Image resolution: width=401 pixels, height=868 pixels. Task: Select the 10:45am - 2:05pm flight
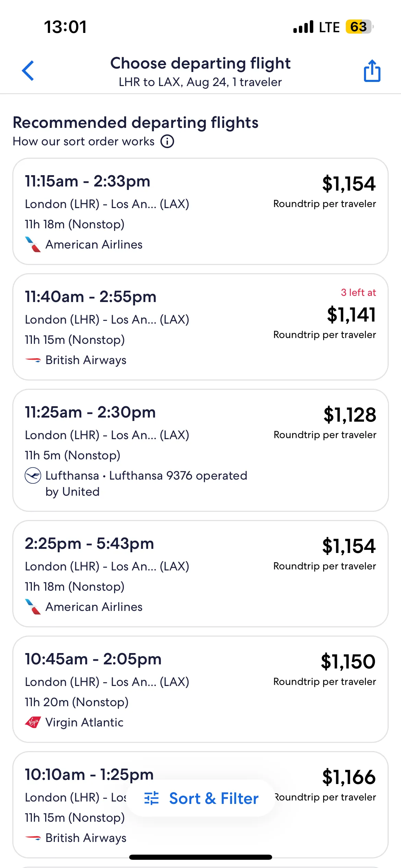(93, 659)
